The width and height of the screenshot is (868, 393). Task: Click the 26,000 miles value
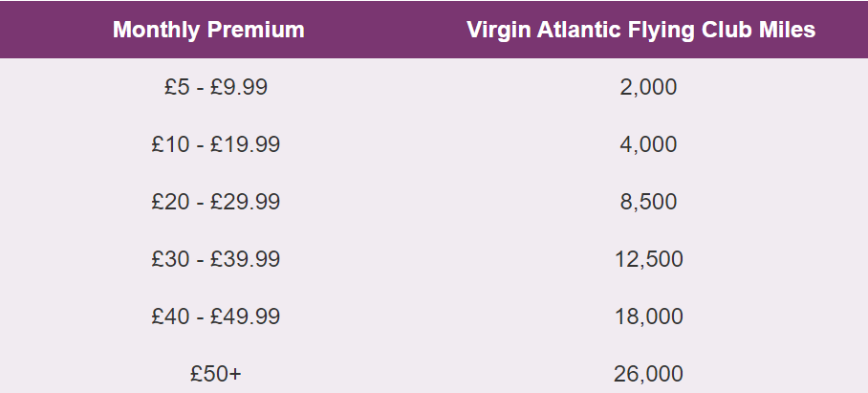(648, 374)
